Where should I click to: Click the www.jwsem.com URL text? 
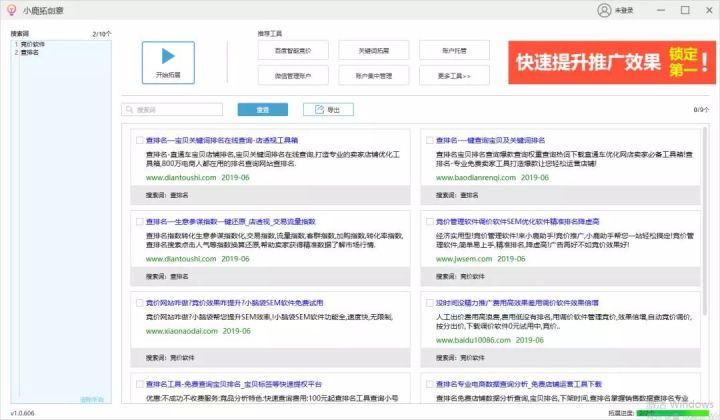point(464,258)
